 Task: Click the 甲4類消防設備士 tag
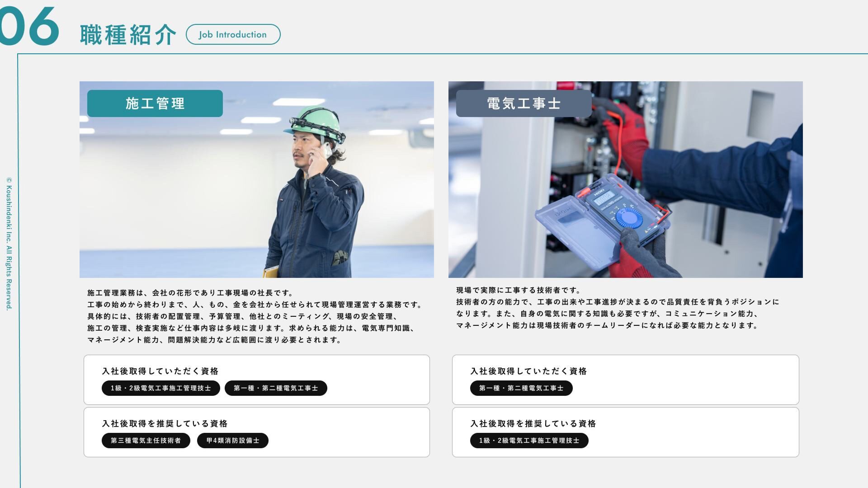(232, 441)
